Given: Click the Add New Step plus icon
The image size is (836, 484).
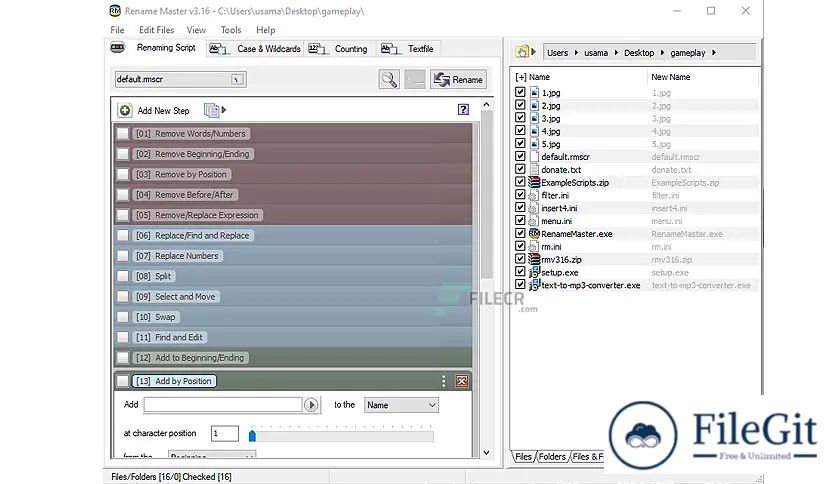Looking at the screenshot, I should [x=125, y=110].
